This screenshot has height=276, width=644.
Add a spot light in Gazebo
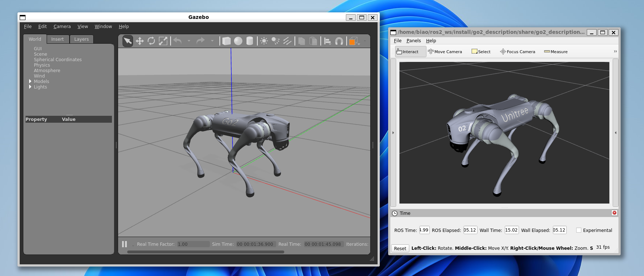[276, 41]
